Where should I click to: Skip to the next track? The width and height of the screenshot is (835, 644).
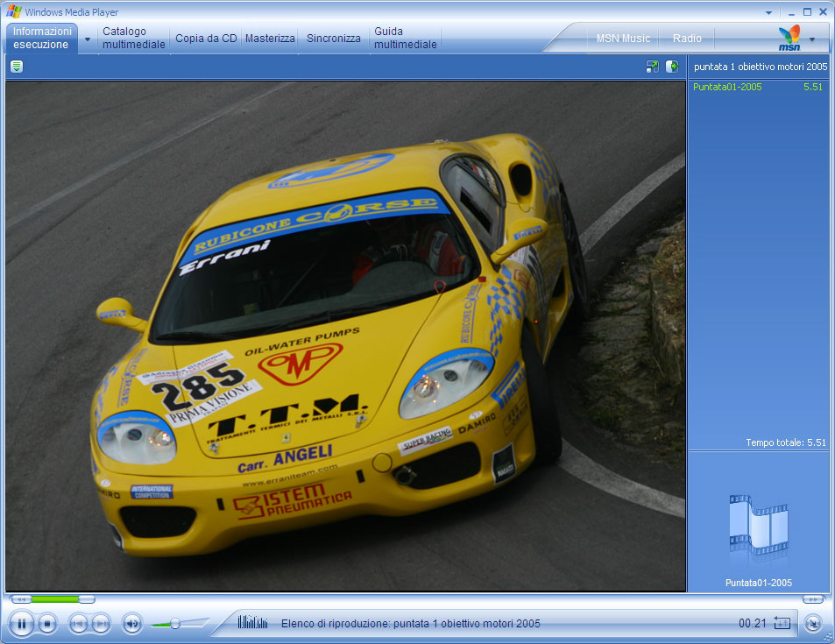click(101, 623)
